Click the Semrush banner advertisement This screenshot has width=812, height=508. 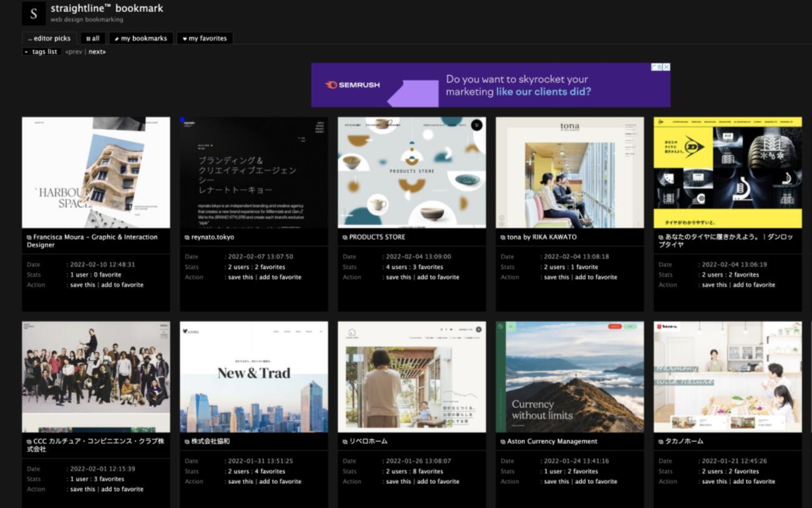point(491,85)
